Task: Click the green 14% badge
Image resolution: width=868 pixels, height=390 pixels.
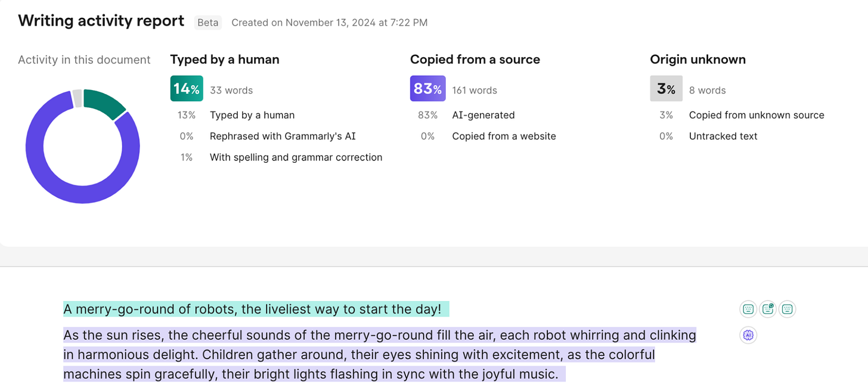Action: point(186,88)
